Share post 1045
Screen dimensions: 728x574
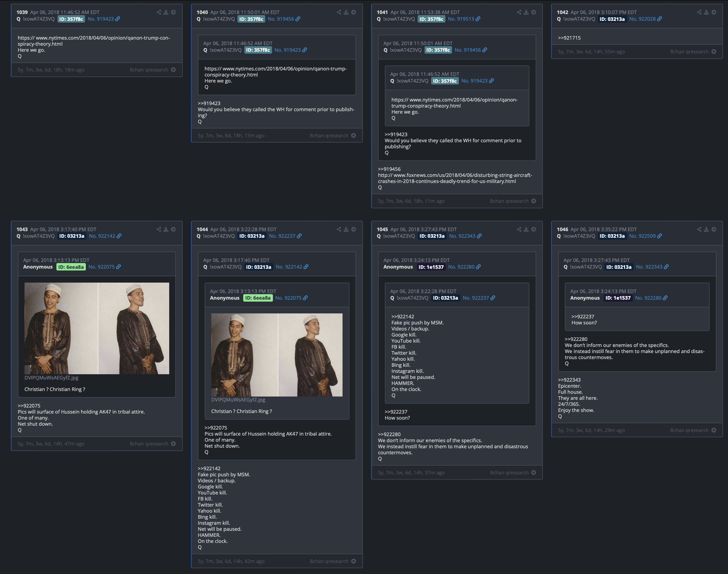coord(519,229)
